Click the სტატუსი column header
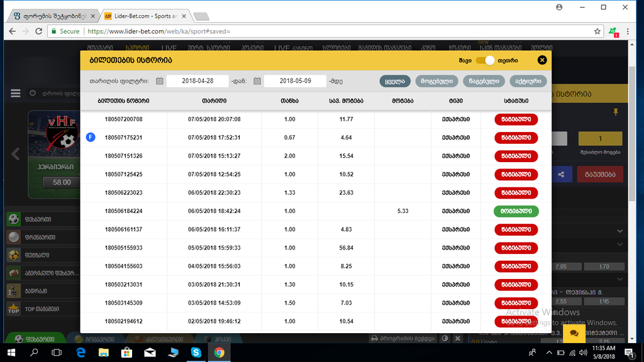 pos(516,101)
